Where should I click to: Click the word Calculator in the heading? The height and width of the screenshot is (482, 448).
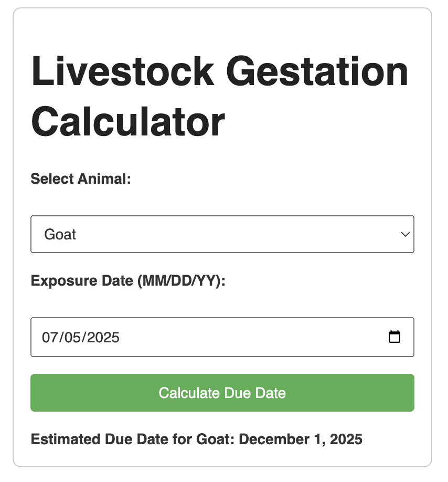pyautogui.click(x=129, y=121)
